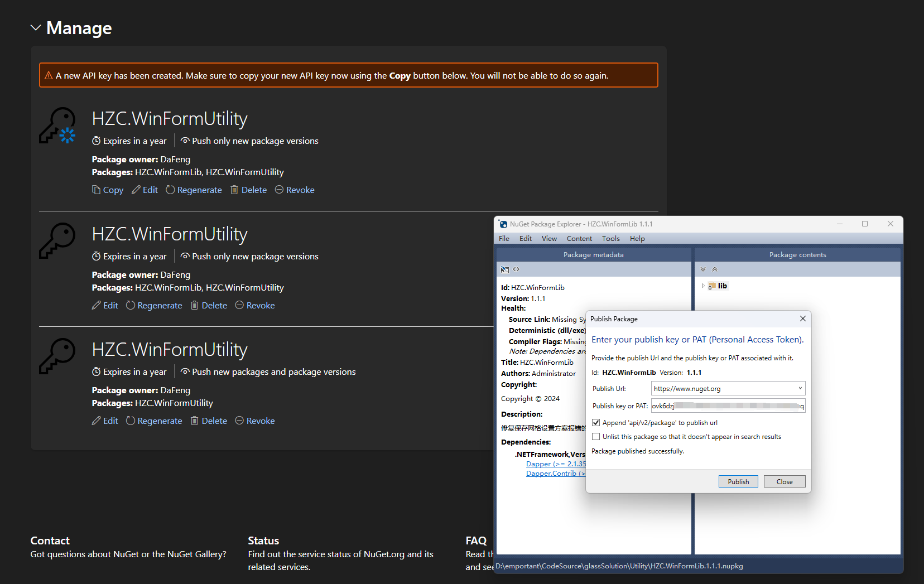Edit the key that pushes new packages

(105, 421)
